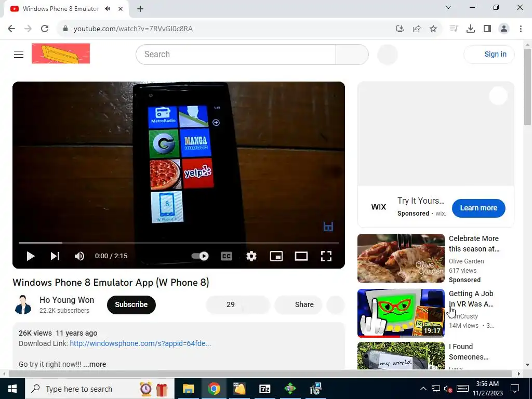The image size is (532, 399).
Task: Share this page icon in toolbar
Action: [x=417, y=29]
